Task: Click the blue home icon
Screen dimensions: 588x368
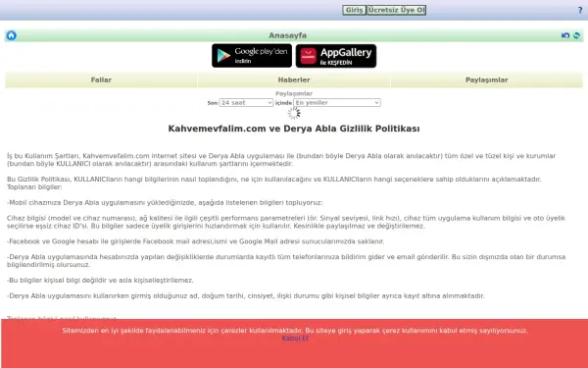Action: (11, 35)
